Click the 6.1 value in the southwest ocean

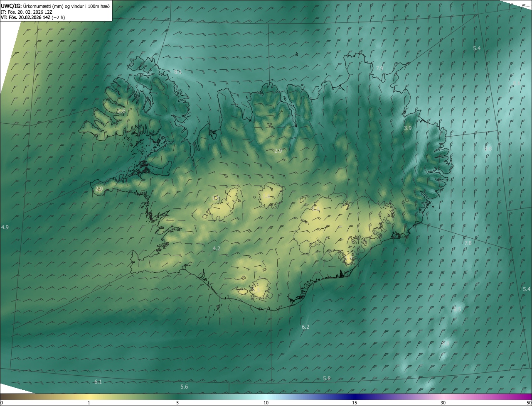[x=98, y=382]
